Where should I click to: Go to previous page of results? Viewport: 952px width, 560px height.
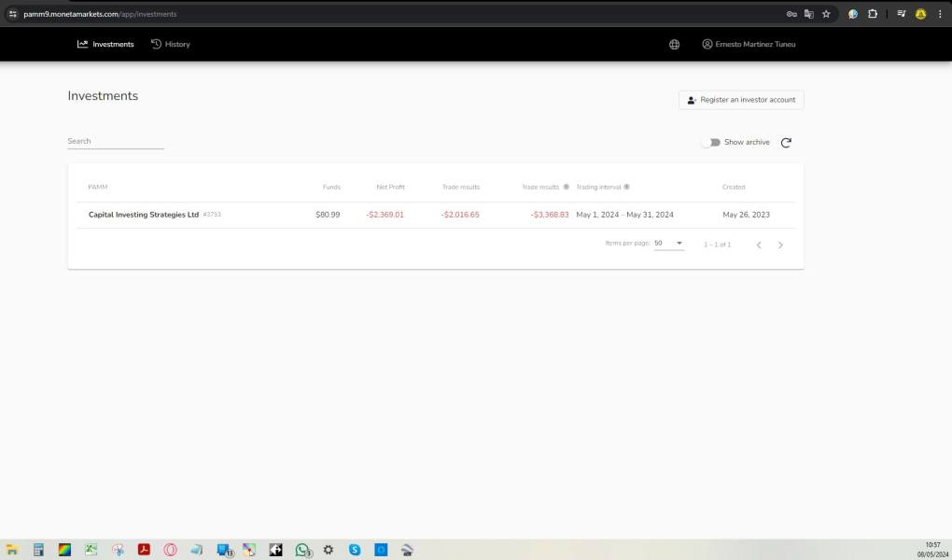point(758,245)
